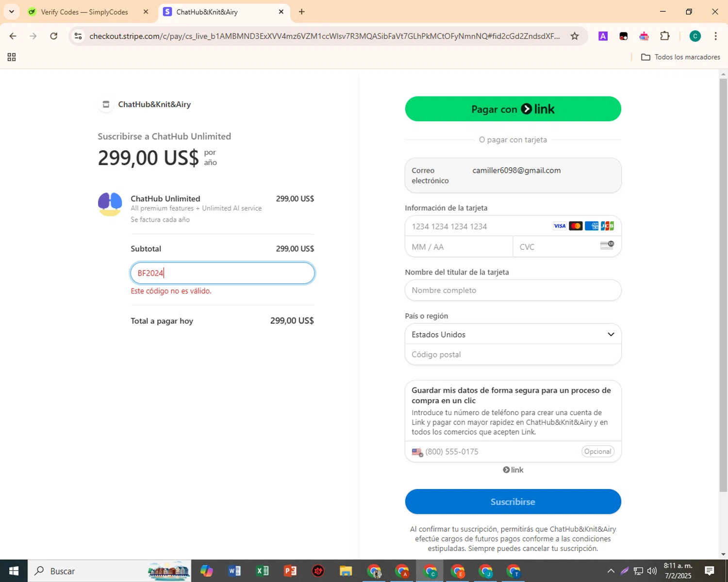Reload the Stripe checkout page
The width and height of the screenshot is (728, 582).
54,36
